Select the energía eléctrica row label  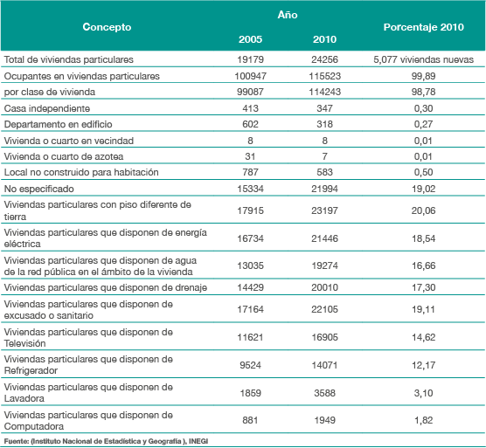point(106,238)
